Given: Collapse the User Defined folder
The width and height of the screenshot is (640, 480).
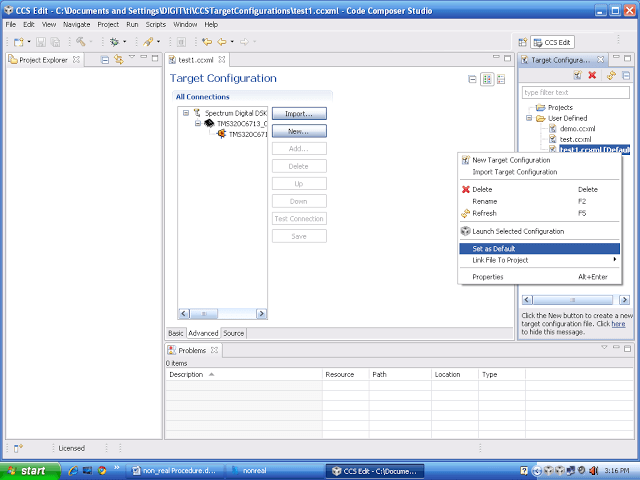Looking at the screenshot, I should point(529,118).
